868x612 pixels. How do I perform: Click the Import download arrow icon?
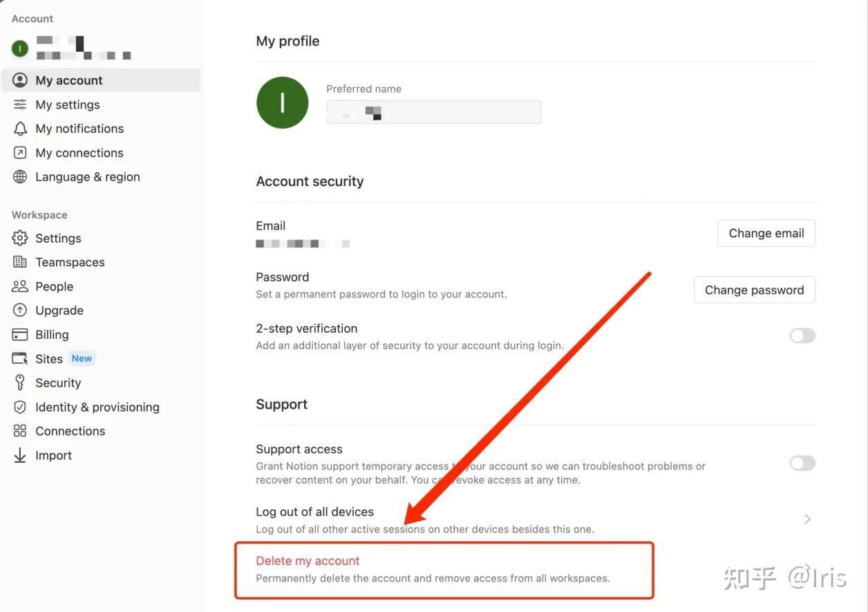coord(20,455)
